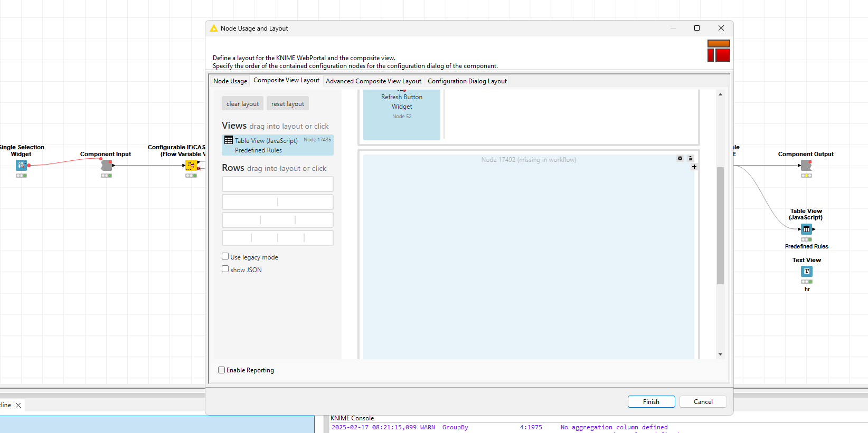The image size is (868, 433).
Task: Click Component Output node status lights
Action: click(x=806, y=176)
